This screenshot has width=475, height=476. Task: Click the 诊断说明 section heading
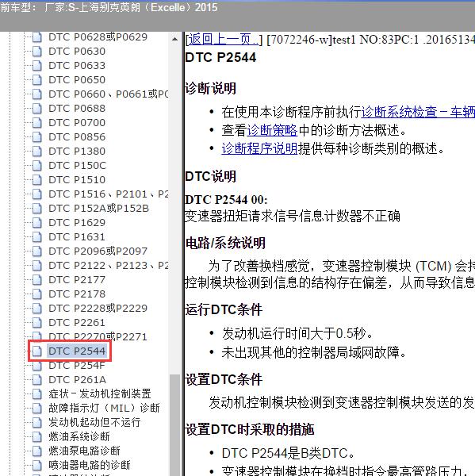click(211, 88)
